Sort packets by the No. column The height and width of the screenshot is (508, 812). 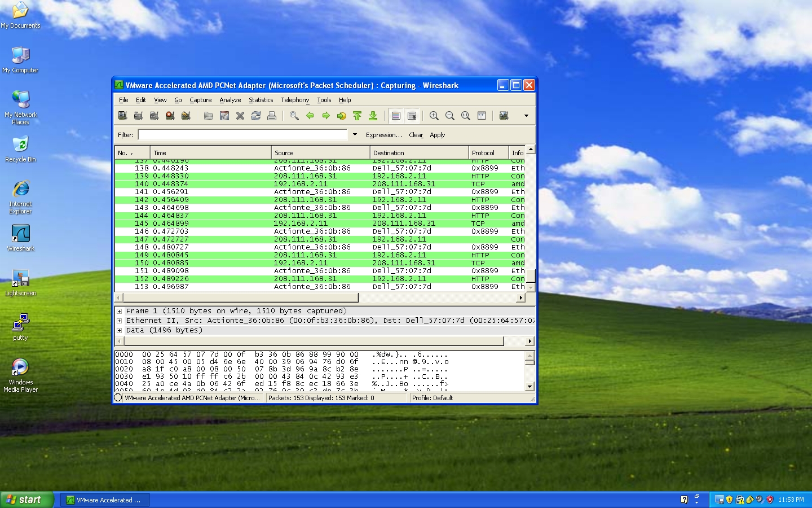click(133, 153)
